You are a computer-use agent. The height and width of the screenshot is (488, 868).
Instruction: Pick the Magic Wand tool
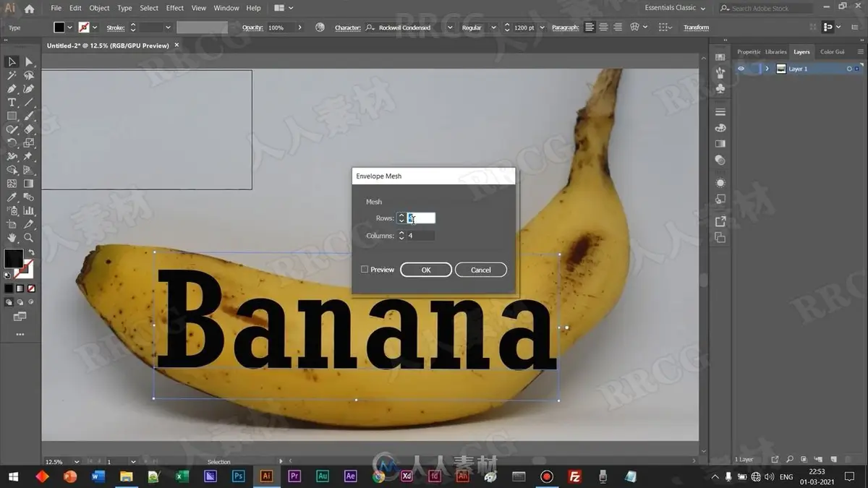pos(12,75)
